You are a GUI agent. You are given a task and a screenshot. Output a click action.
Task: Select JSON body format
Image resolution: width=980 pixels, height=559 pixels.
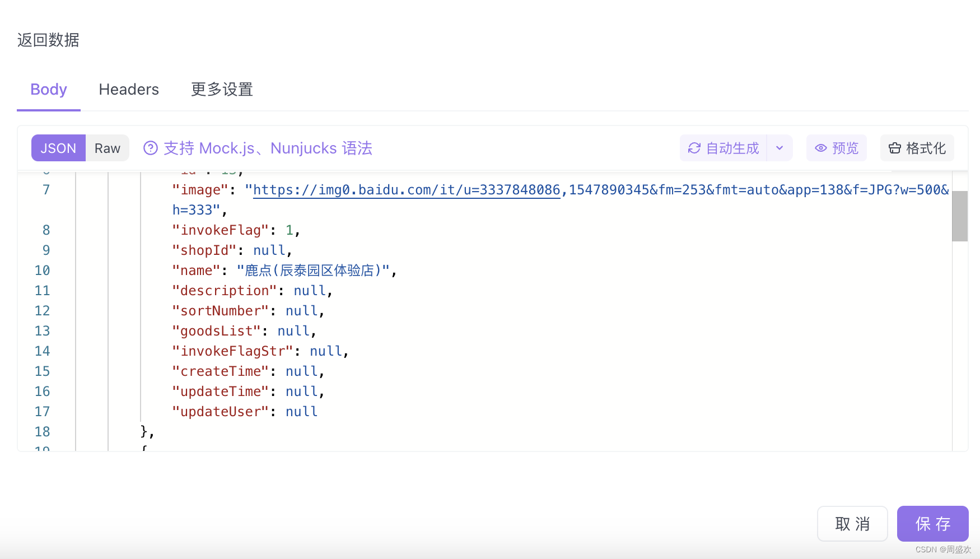(x=58, y=148)
